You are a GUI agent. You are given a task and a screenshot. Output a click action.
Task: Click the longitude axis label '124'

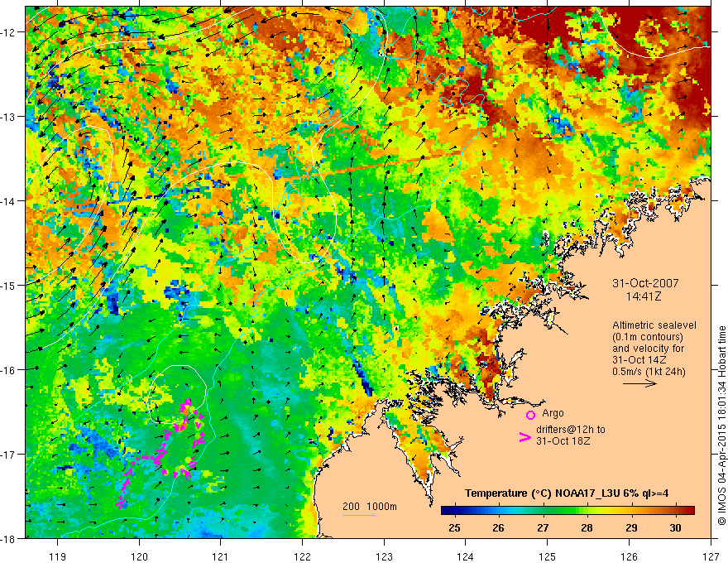tap(466, 556)
